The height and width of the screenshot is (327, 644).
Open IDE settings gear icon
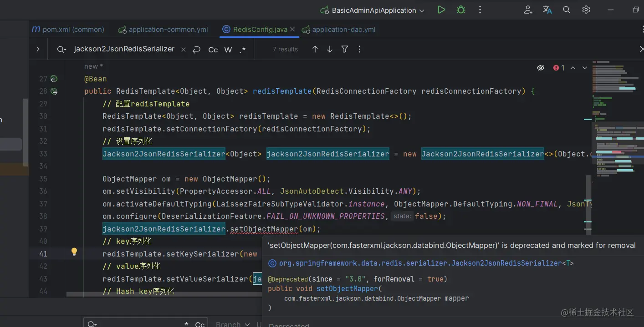point(586,10)
